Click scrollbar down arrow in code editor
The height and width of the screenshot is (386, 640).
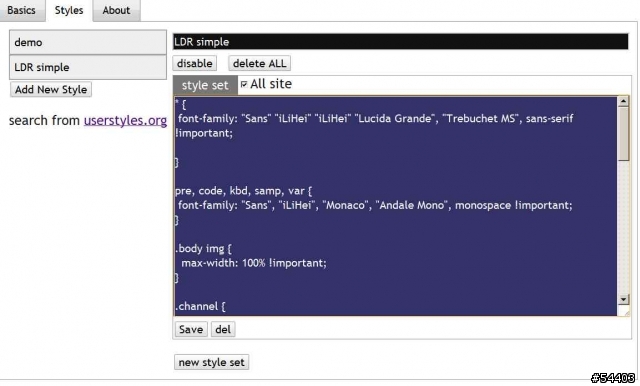coord(623,299)
